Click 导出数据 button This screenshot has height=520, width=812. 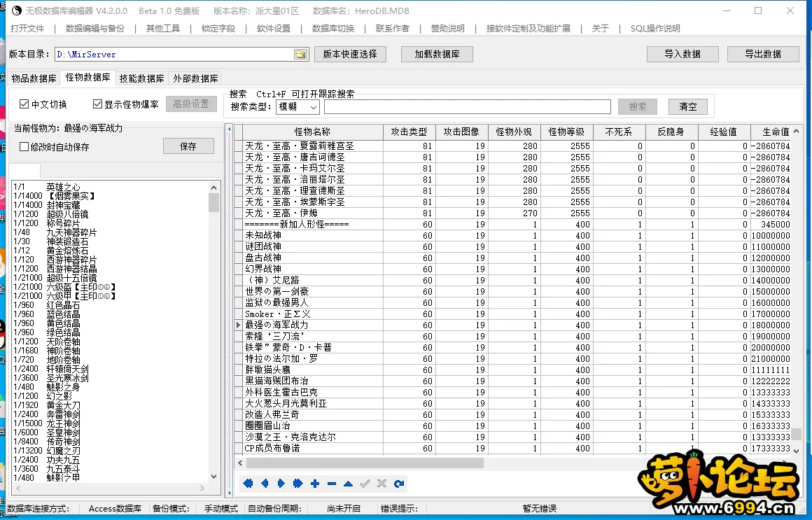tap(763, 54)
